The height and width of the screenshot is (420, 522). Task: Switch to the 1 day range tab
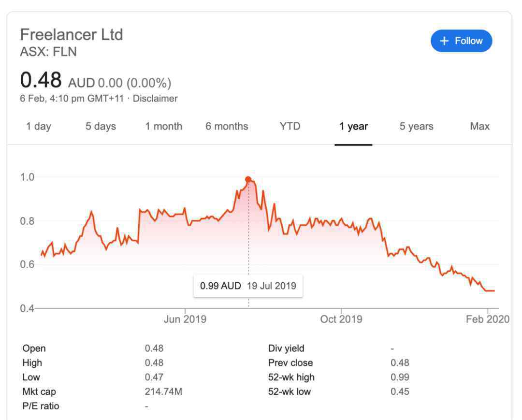[x=39, y=127]
